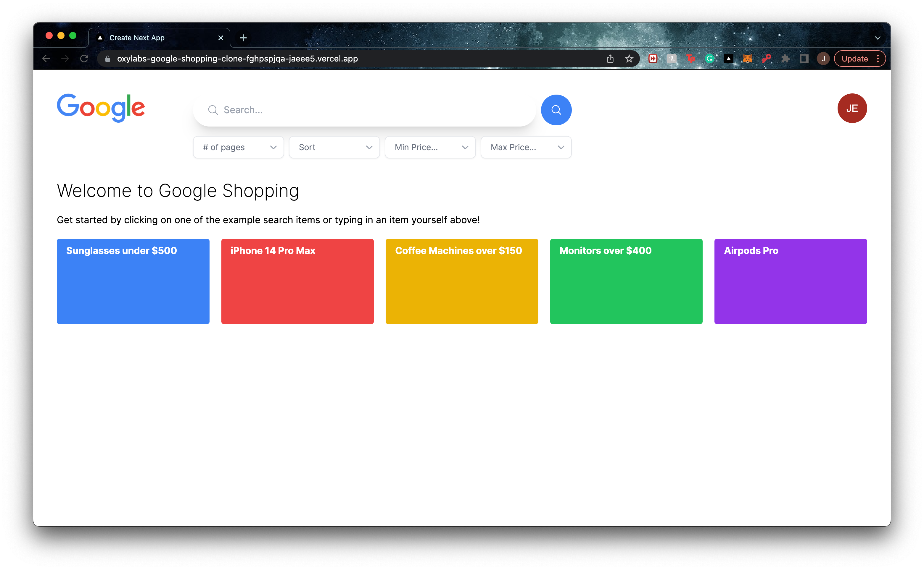
Task: Open the JE user avatar
Action: coord(851,108)
